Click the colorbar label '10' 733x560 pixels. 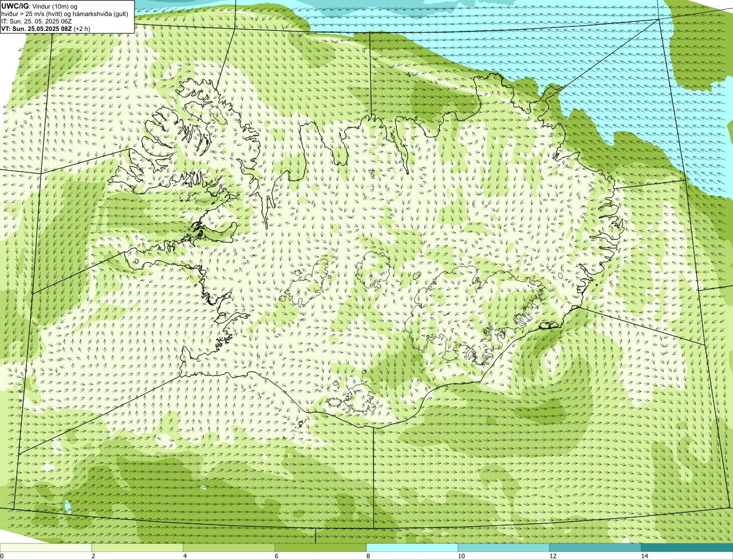pyautogui.click(x=461, y=556)
